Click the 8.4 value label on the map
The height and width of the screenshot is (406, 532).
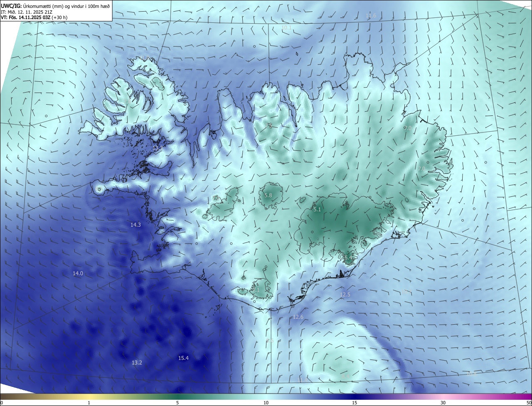coord(345,376)
